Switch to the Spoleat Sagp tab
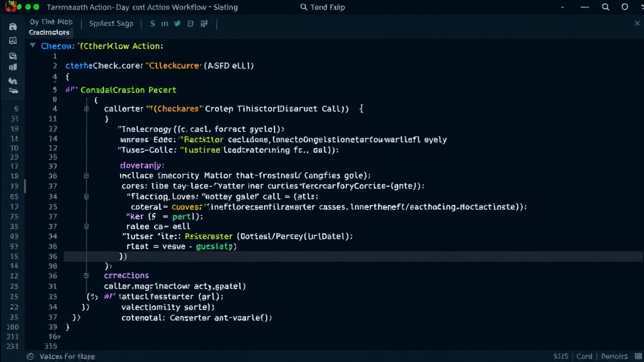 pyautogui.click(x=111, y=24)
